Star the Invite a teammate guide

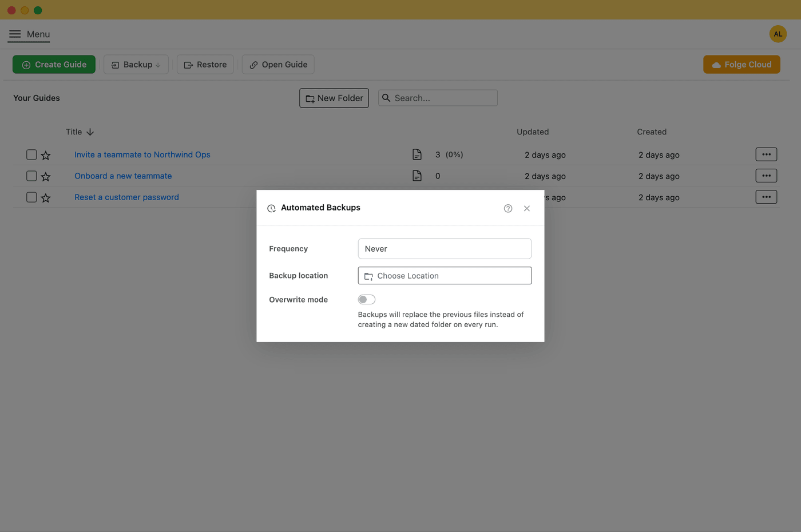coord(46,155)
